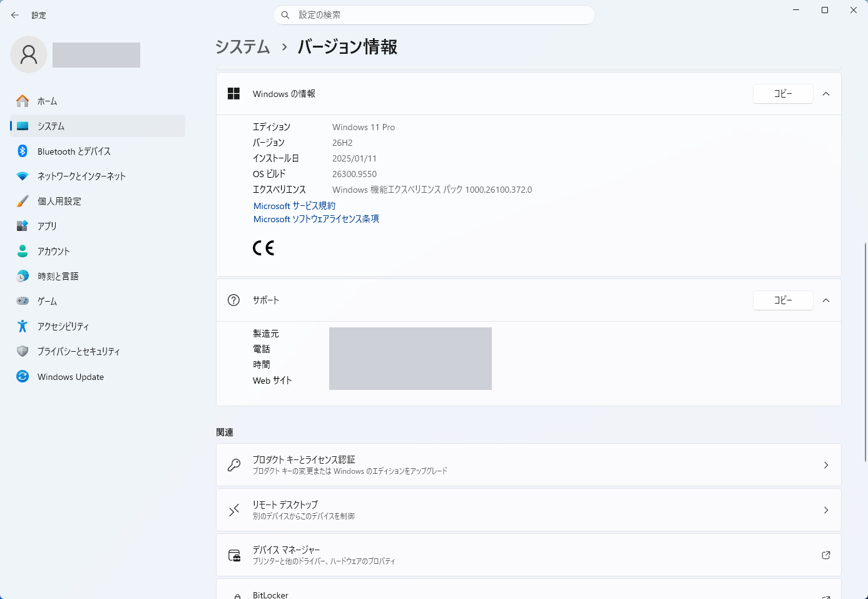This screenshot has height=599, width=868.
Task: Collapse the サポート section
Action: 826,300
